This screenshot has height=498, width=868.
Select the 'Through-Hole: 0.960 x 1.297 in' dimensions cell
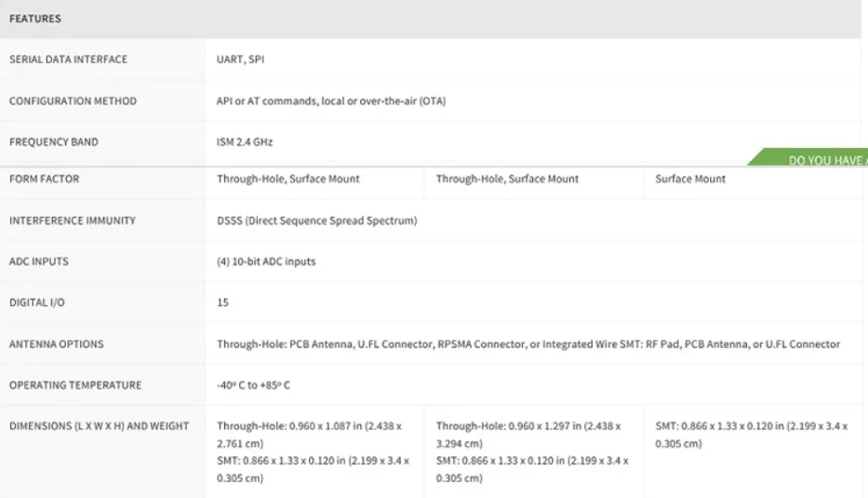pos(532,451)
